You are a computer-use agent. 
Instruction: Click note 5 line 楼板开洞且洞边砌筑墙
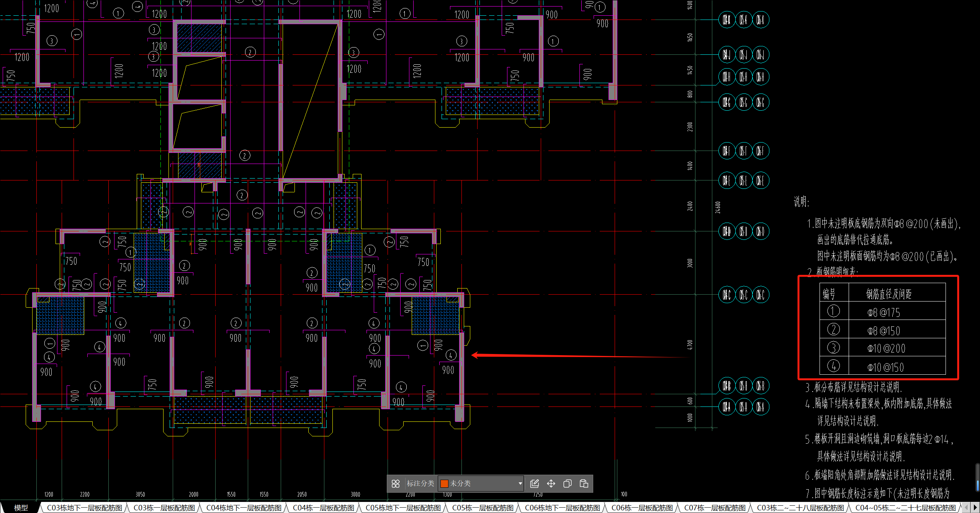[x=879, y=439]
